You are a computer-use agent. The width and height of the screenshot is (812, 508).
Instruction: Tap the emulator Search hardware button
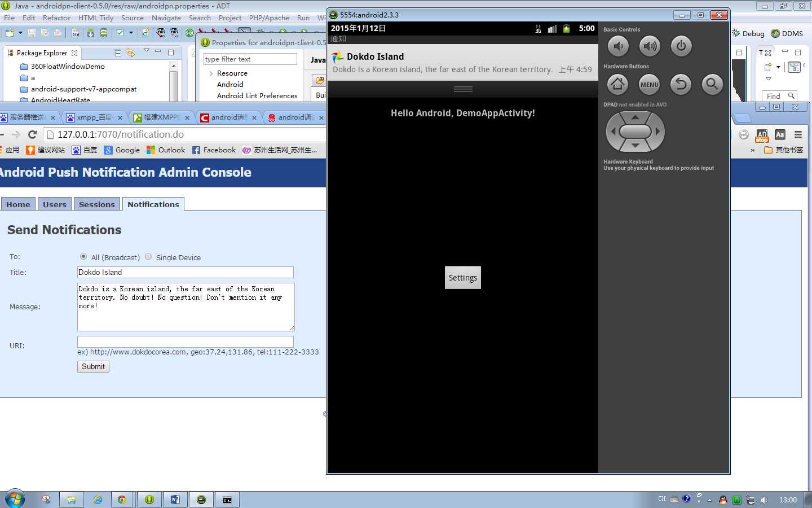pos(713,85)
